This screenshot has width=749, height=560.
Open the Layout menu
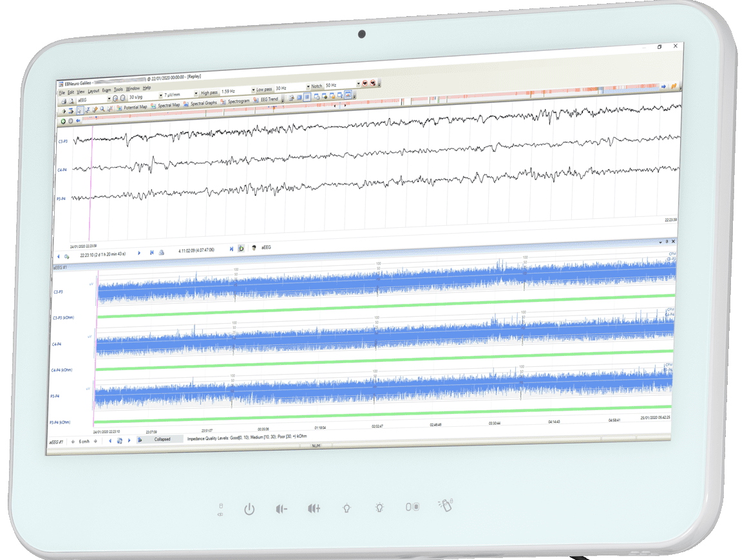(x=93, y=91)
